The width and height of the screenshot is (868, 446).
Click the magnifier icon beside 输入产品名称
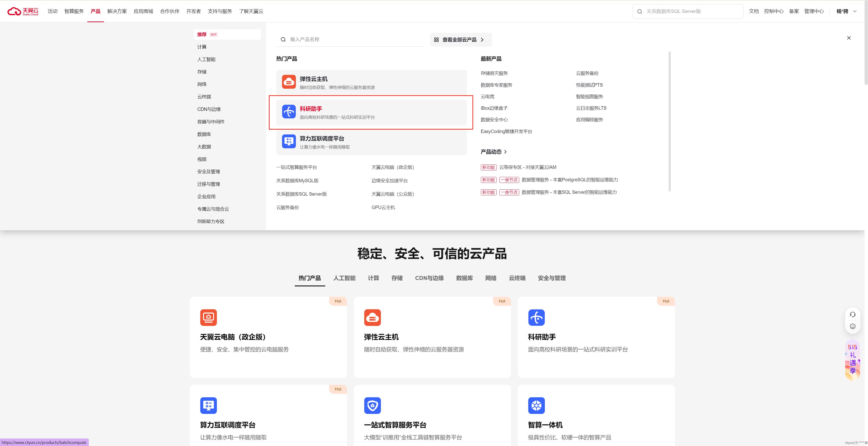coord(283,39)
